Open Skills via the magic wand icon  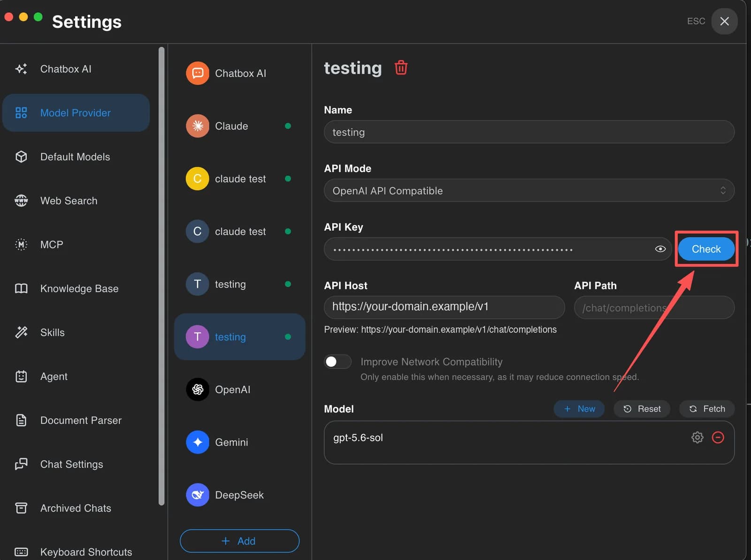point(21,333)
